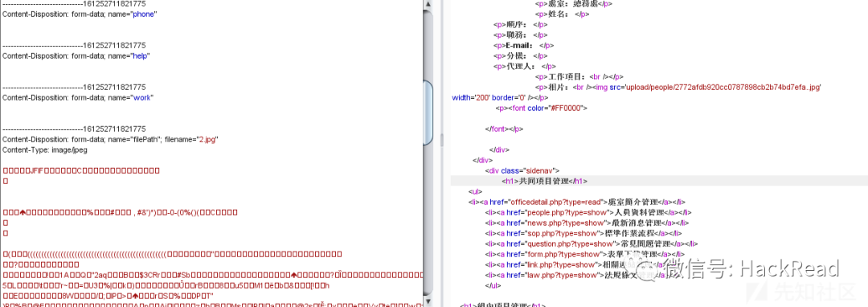Click the <p>分機: line in response

point(520,56)
